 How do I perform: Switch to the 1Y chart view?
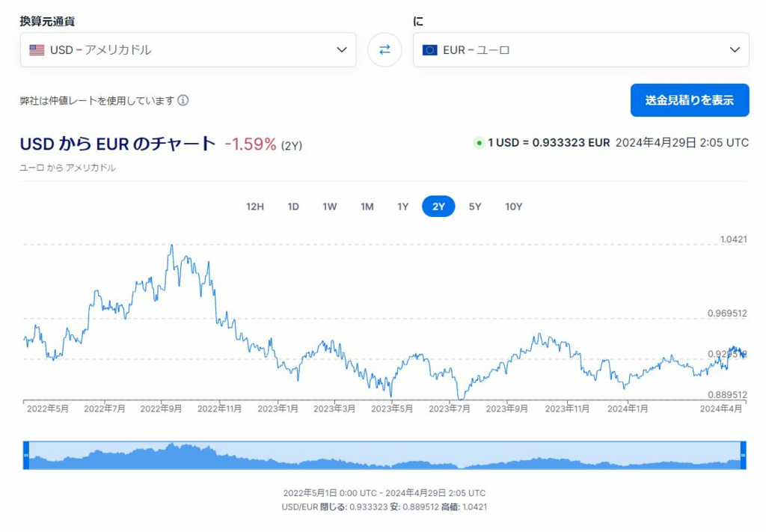(x=402, y=207)
